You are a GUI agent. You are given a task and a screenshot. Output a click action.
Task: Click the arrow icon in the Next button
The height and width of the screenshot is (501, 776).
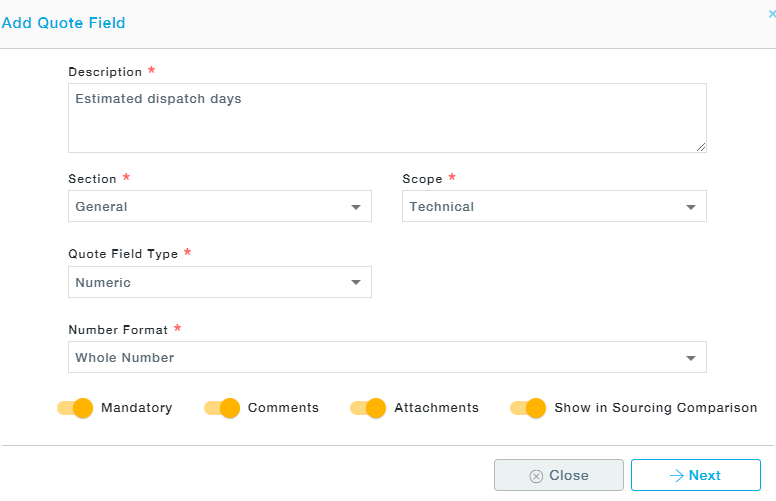676,476
